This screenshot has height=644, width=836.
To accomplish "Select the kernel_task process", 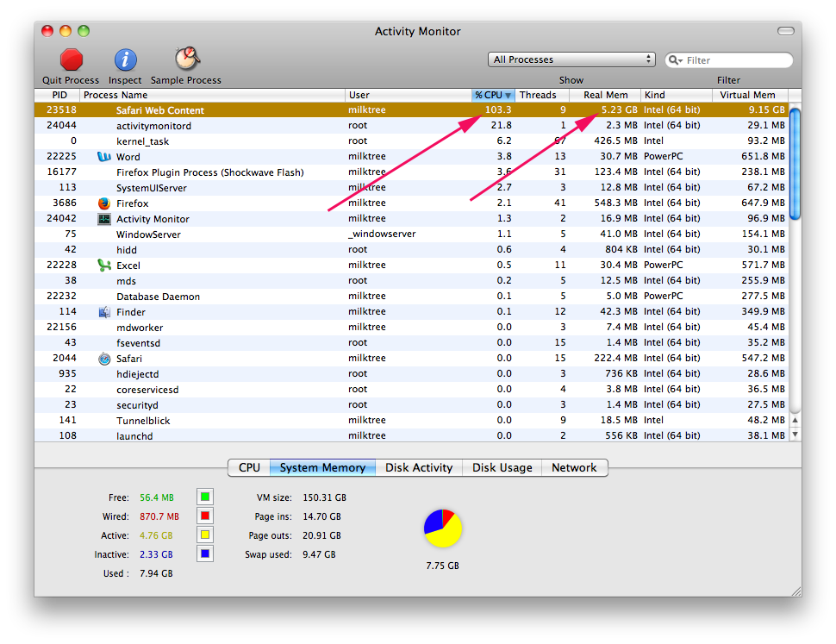I will click(x=412, y=141).
